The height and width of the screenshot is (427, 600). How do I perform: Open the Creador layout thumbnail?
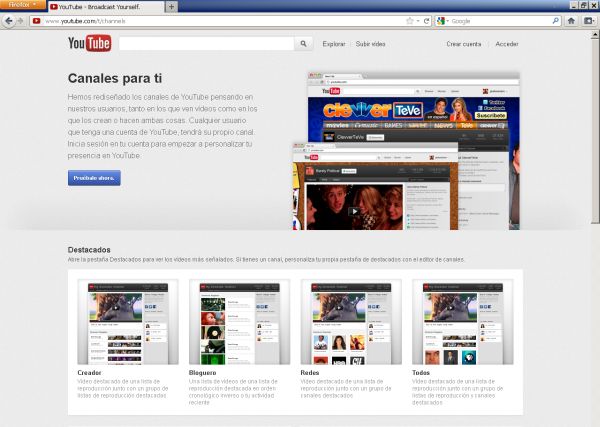128,322
